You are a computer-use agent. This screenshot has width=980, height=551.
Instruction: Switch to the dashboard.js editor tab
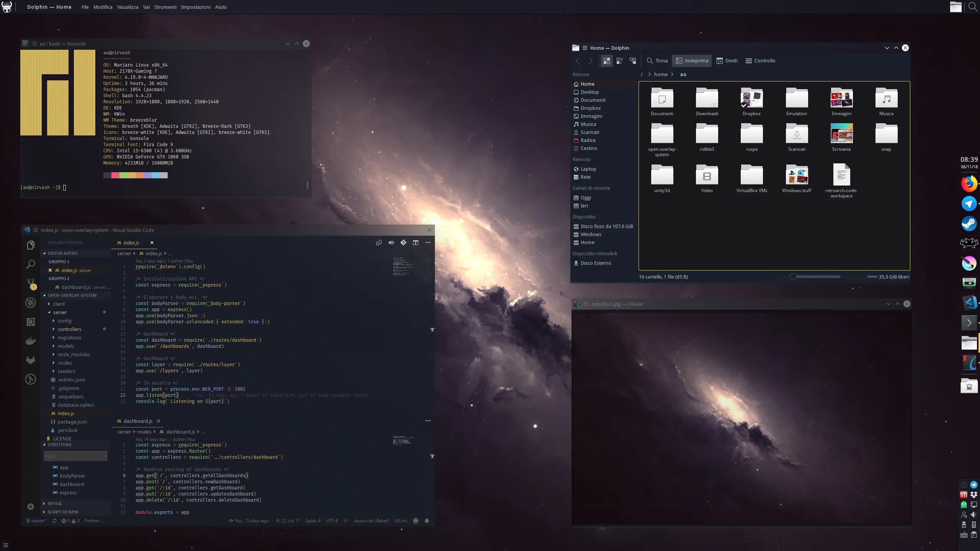tap(138, 421)
